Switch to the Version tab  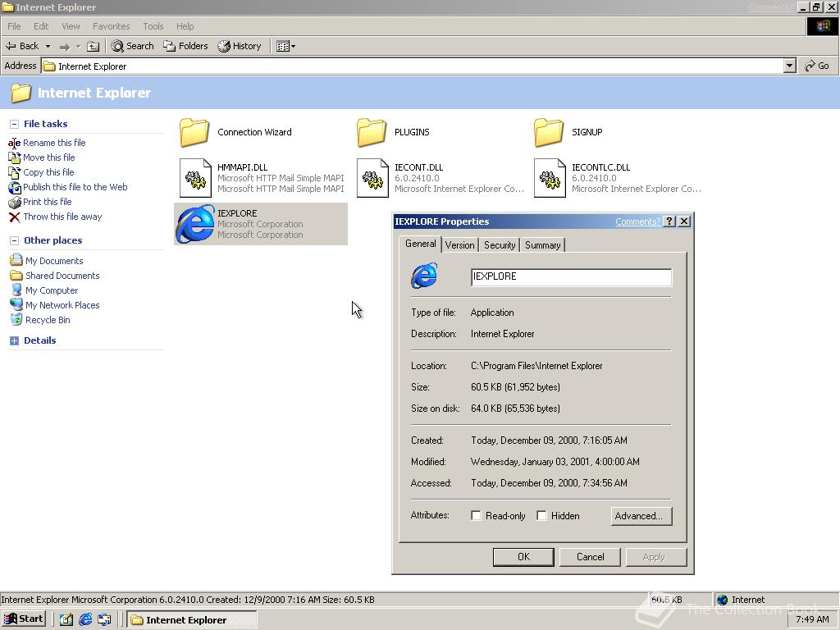[x=459, y=244]
